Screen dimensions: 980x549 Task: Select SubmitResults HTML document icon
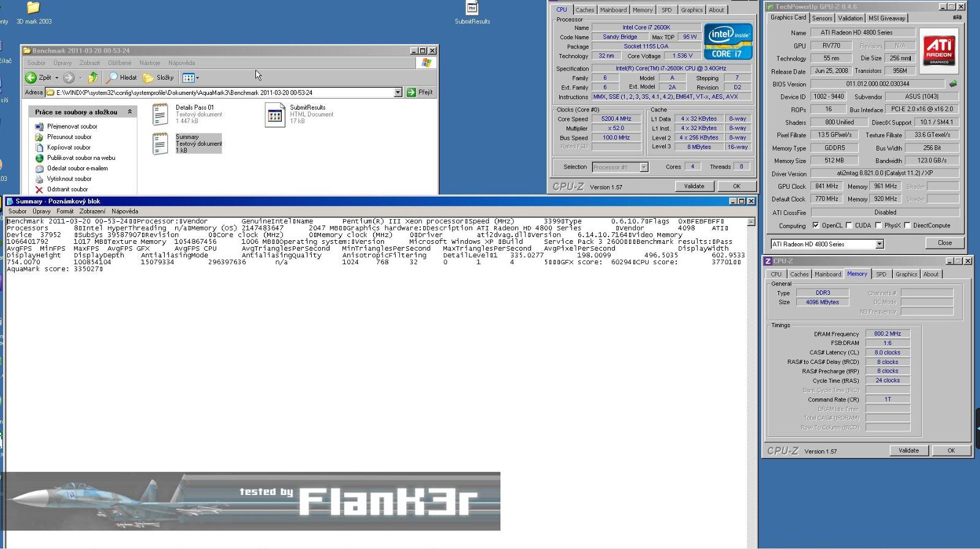275,115
